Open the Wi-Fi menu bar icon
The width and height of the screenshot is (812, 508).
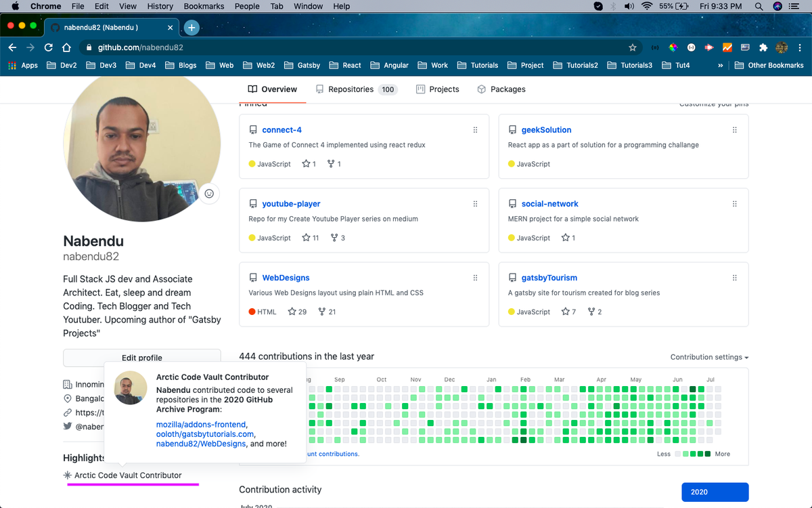pyautogui.click(x=646, y=6)
